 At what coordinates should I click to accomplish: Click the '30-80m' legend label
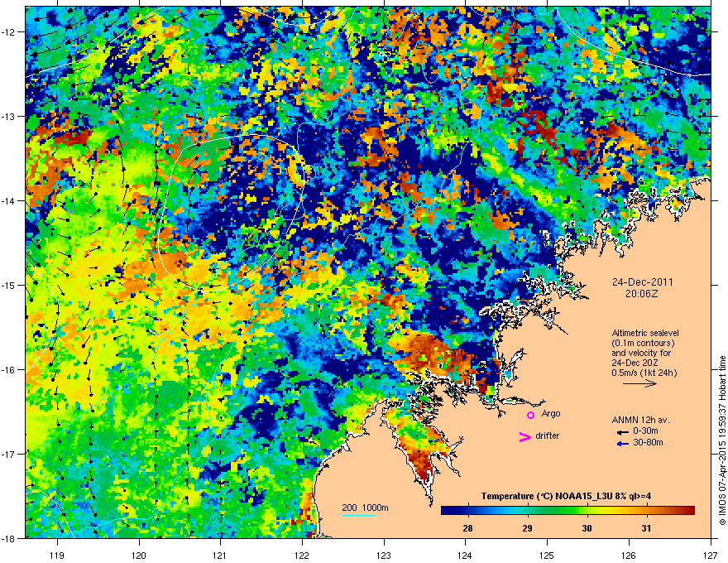(648, 442)
